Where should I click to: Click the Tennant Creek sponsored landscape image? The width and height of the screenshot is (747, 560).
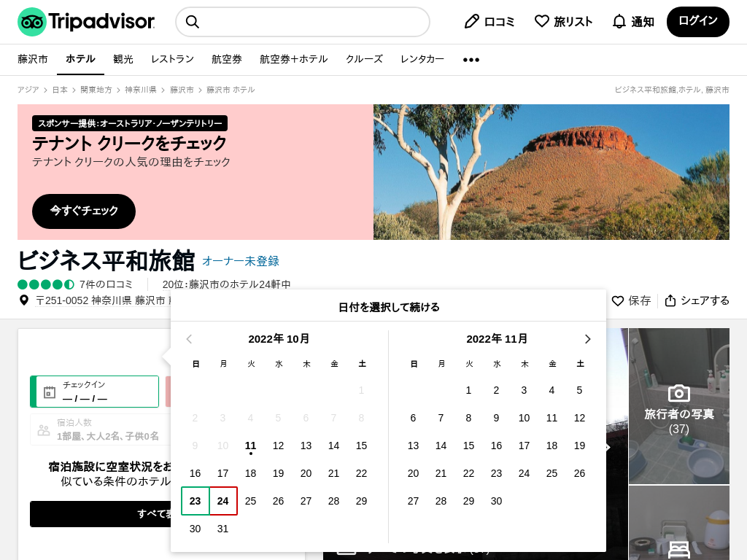click(x=551, y=172)
